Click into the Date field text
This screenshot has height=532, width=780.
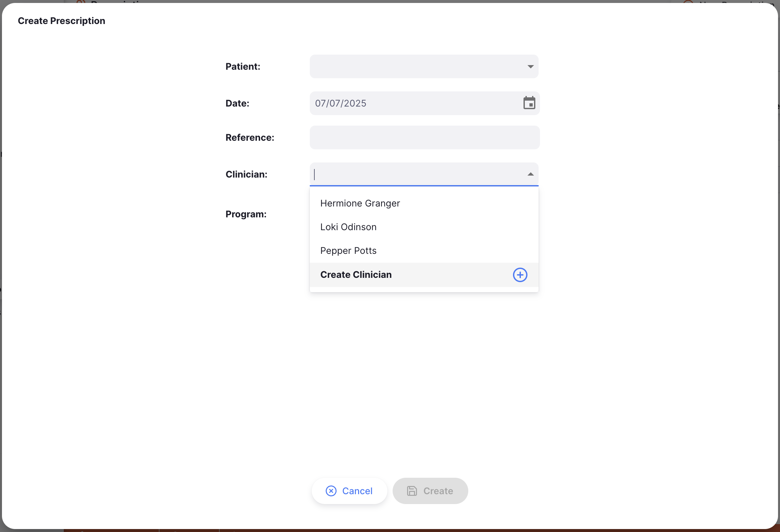[340, 103]
